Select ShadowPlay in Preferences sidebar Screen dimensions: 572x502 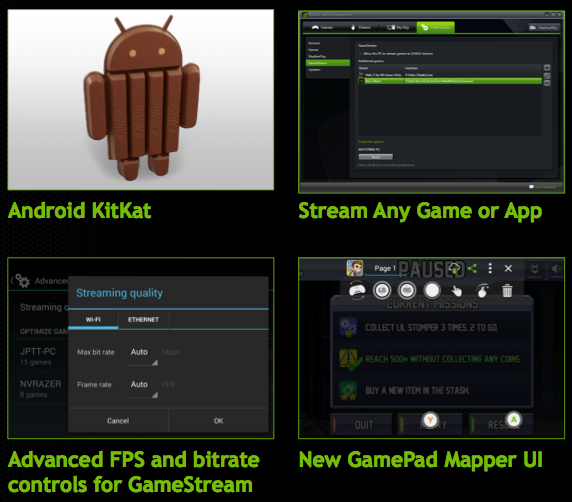(x=317, y=56)
